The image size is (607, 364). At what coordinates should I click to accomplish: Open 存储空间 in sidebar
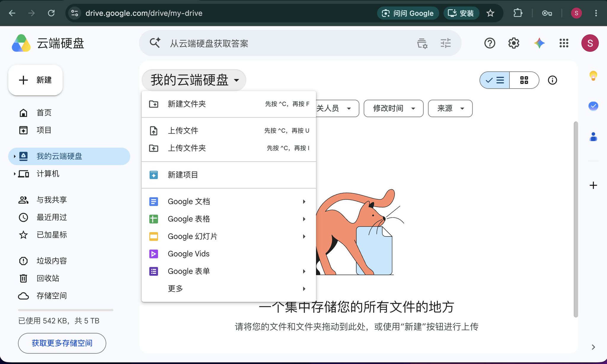69,296
